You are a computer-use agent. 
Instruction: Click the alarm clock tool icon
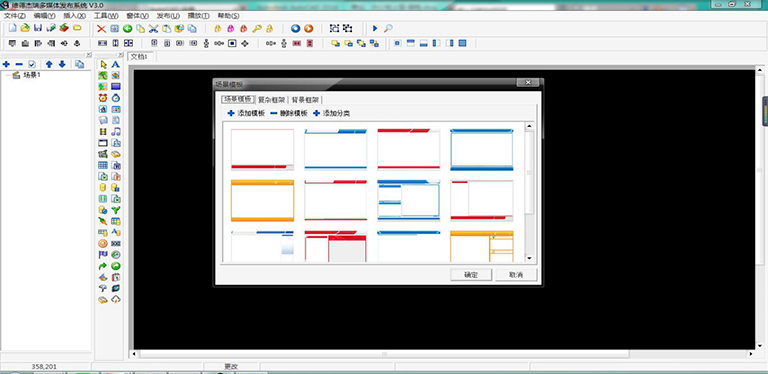[103, 98]
